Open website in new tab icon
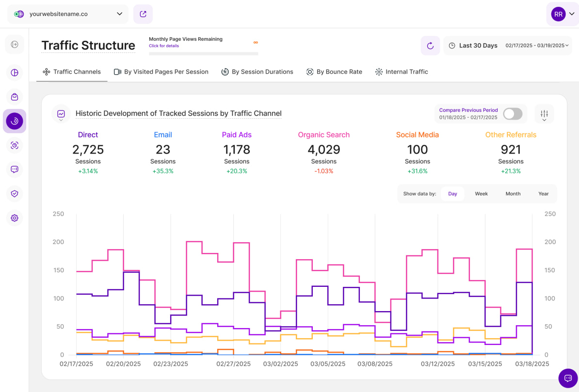Image resolution: width=579 pixels, height=392 pixels. 143,14
